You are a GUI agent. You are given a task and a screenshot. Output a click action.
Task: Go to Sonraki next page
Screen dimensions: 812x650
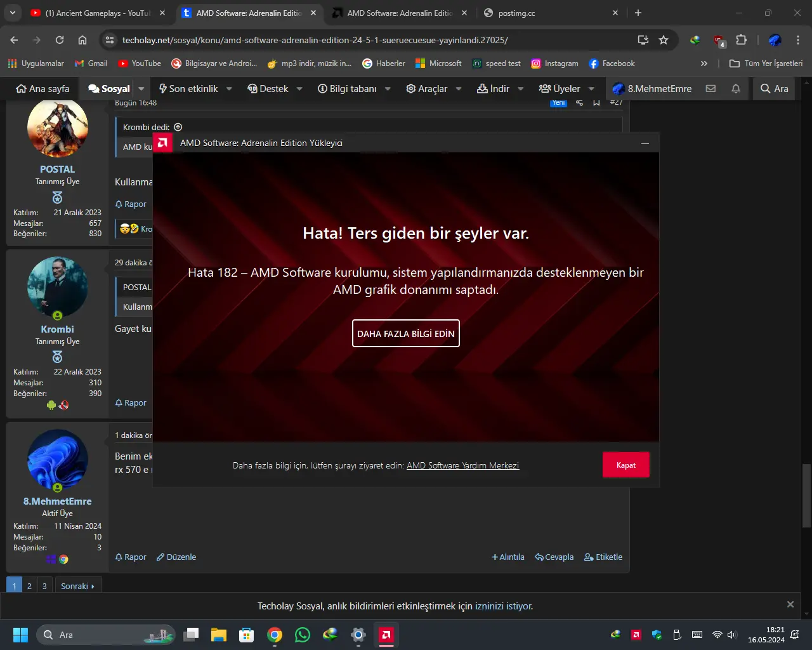tap(77, 585)
